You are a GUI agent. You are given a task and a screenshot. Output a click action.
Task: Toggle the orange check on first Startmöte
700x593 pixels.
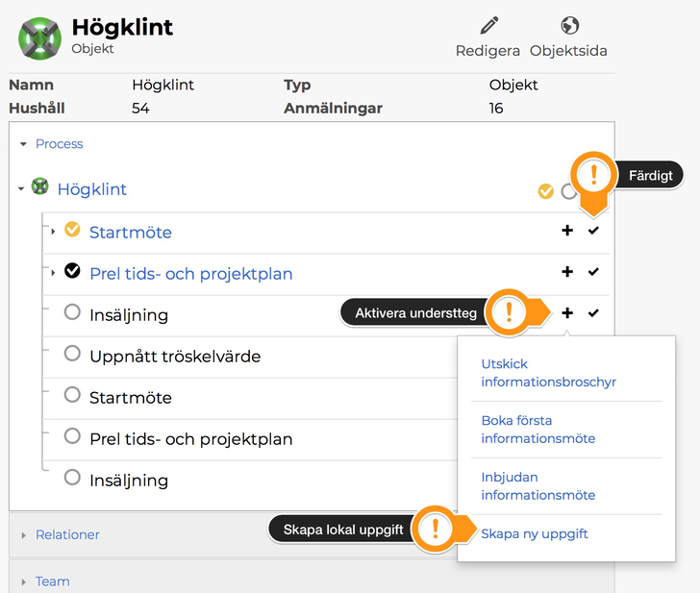click(x=72, y=230)
